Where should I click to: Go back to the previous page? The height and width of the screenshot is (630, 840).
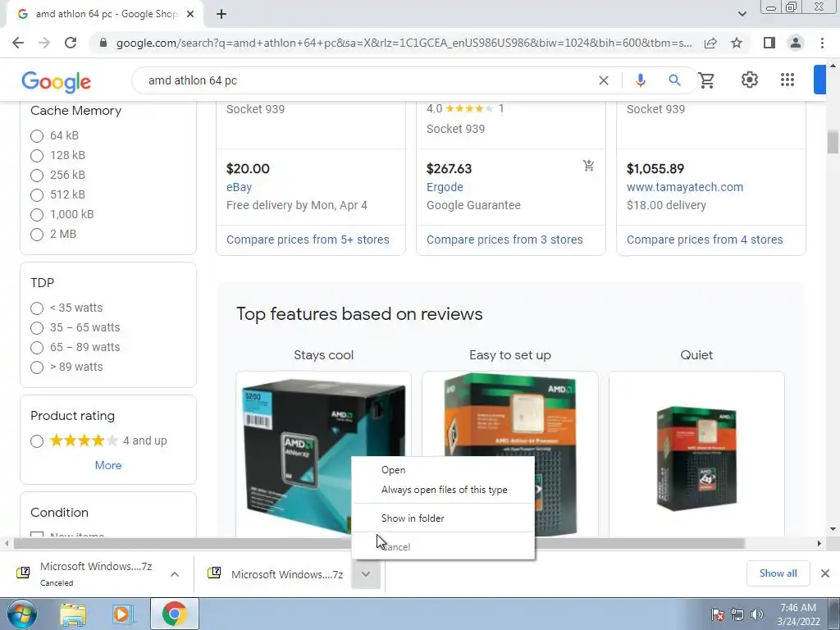[x=18, y=43]
